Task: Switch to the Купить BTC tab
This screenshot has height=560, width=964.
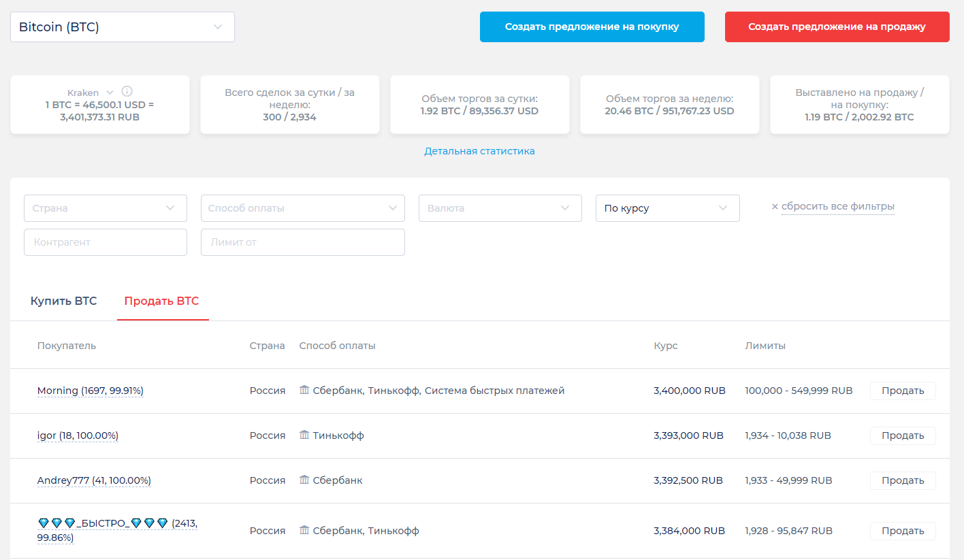Action: (64, 301)
